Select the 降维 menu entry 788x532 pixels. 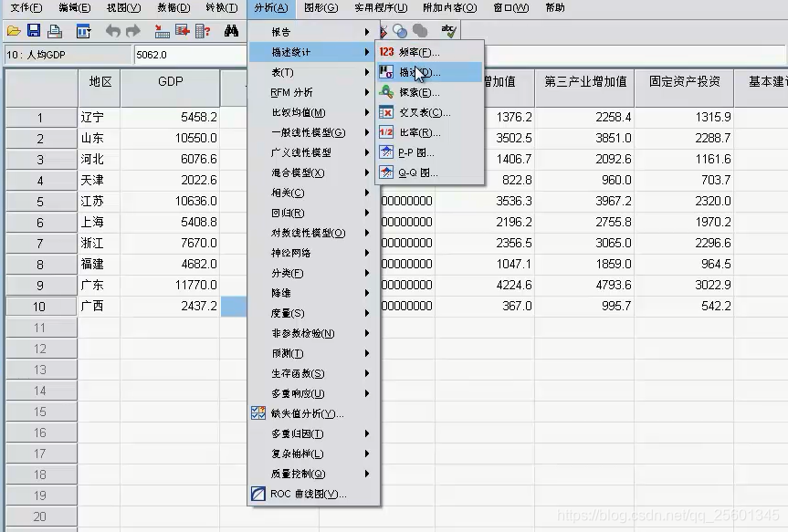coord(314,294)
